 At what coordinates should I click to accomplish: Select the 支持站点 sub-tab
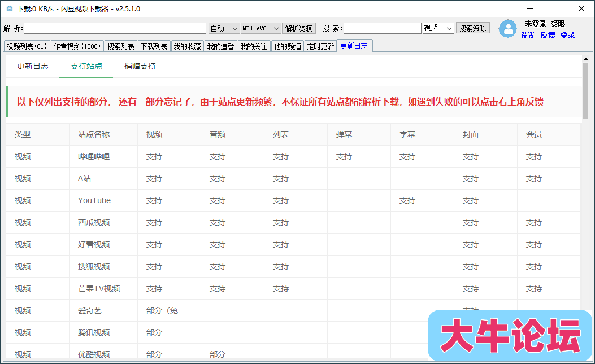click(x=86, y=67)
